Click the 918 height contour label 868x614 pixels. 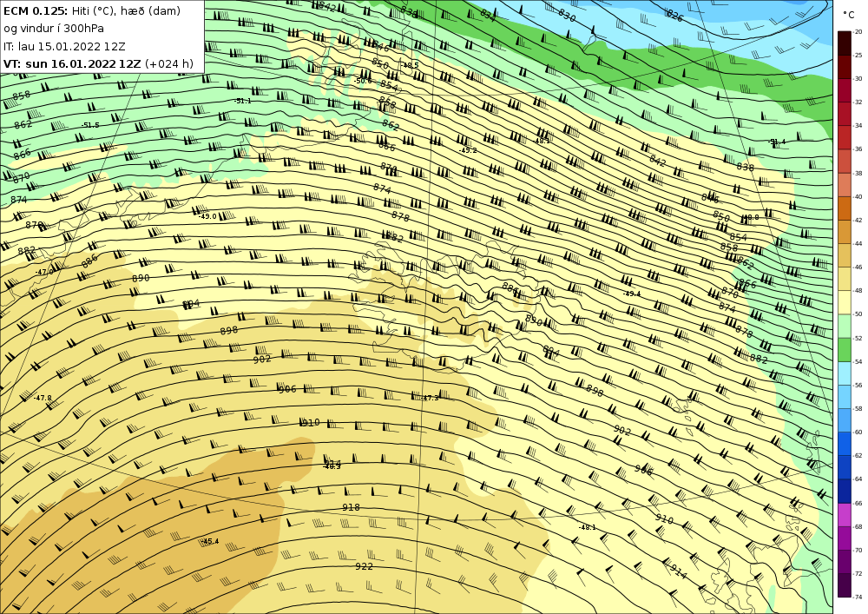click(351, 507)
